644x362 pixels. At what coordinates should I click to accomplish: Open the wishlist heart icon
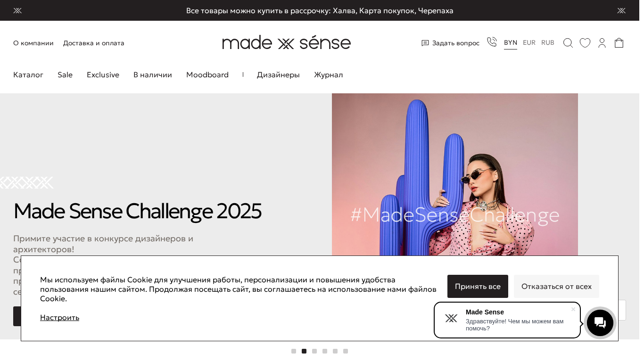(585, 43)
